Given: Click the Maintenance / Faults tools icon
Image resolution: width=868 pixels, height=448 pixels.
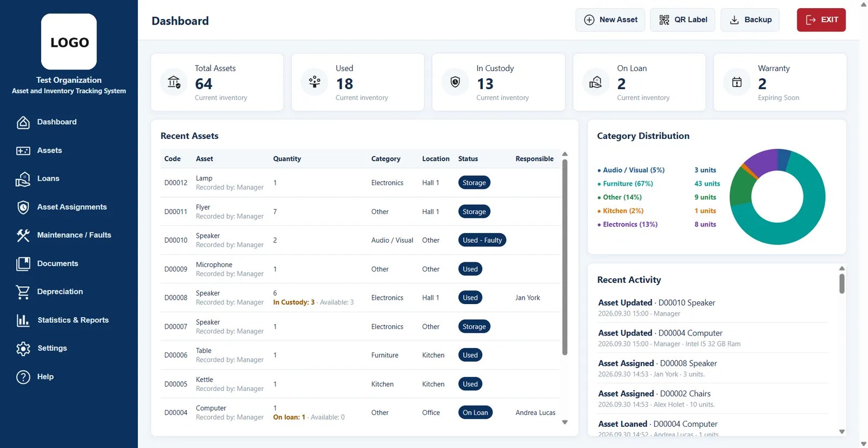Looking at the screenshot, I should point(23,235).
